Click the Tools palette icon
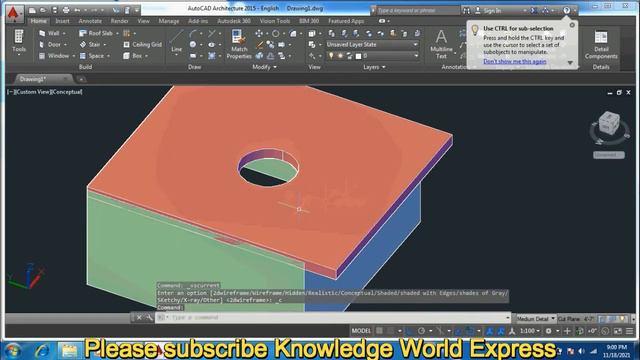 (x=19, y=42)
